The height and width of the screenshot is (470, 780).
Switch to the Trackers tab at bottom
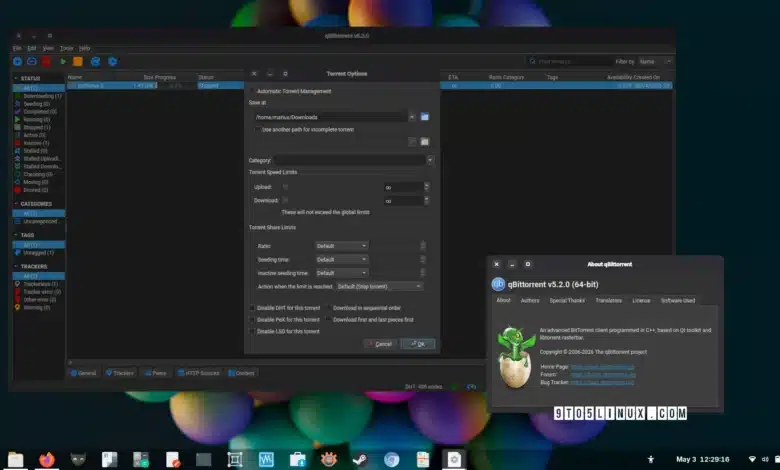point(120,373)
